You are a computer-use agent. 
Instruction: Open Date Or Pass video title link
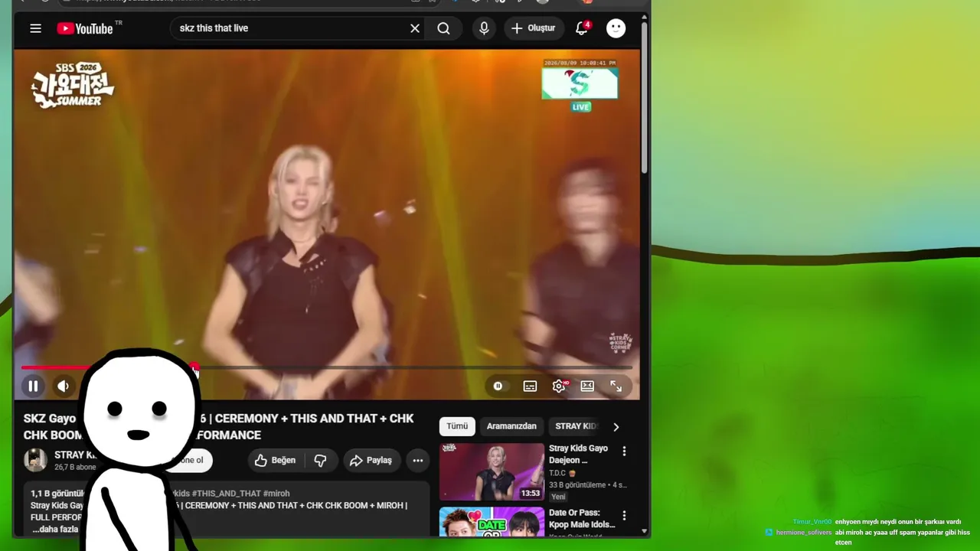[x=582, y=519]
